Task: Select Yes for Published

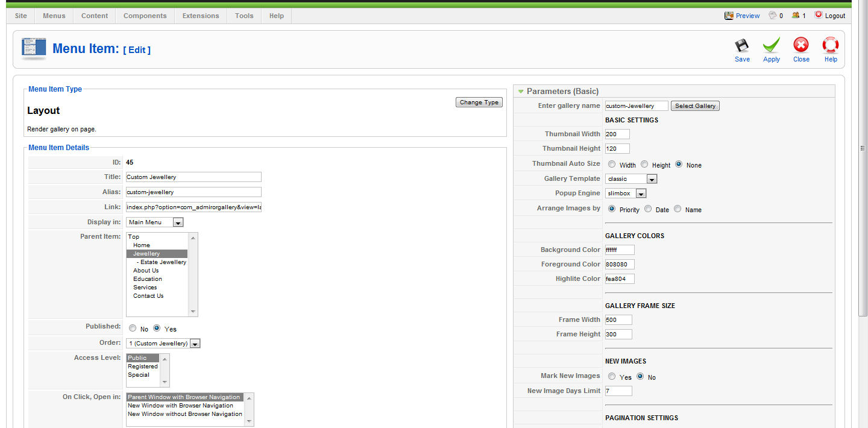Action: (x=157, y=329)
